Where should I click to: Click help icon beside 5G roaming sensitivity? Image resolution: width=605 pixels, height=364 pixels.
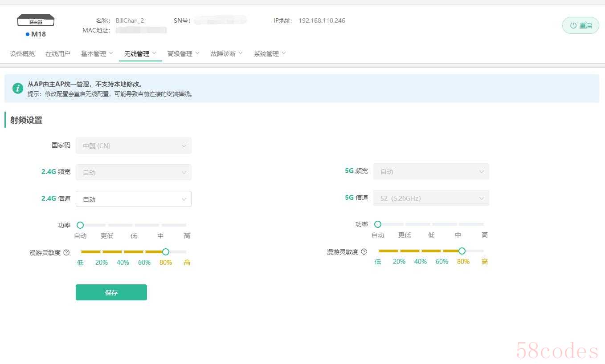(x=364, y=252)
